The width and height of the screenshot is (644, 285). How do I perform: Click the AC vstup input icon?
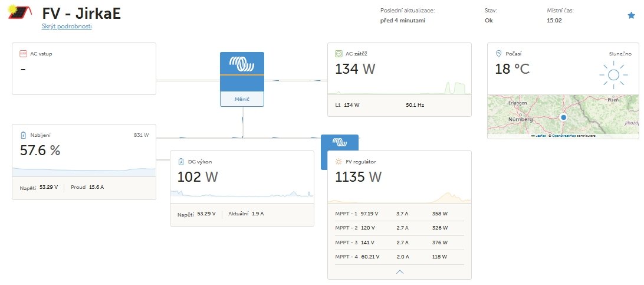click(x=24, y=54)
